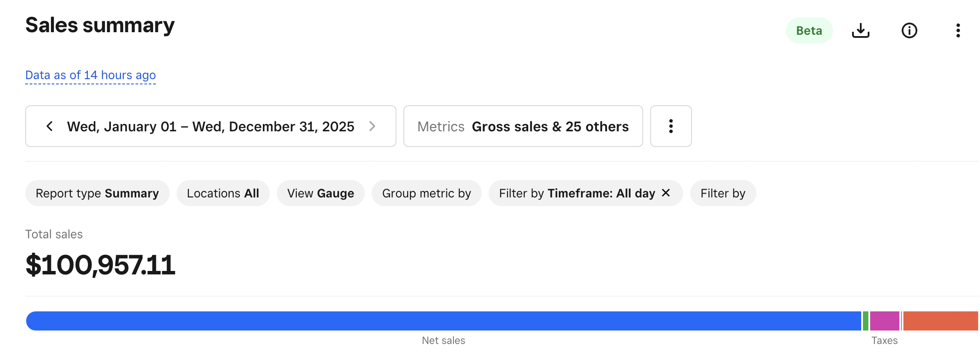The height and width of the screenshot is (354, 980).
Task: Click the blue Net sales gauge segment
Action: 443,321
